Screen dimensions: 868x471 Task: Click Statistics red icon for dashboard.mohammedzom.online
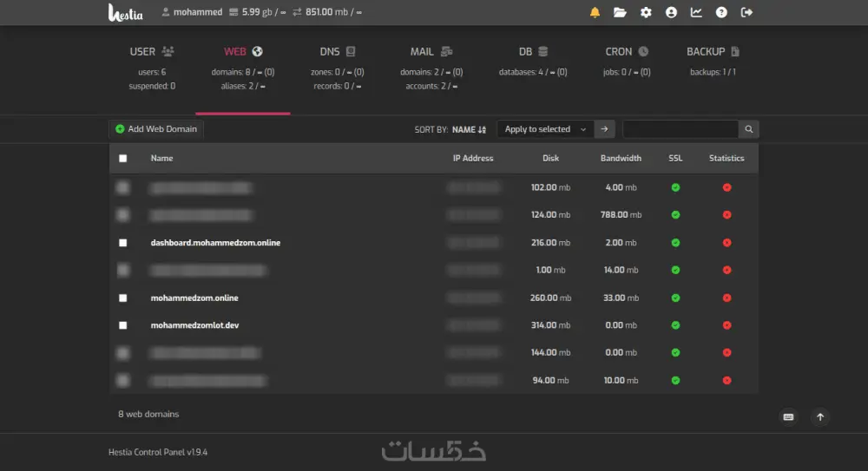(727, 242)
